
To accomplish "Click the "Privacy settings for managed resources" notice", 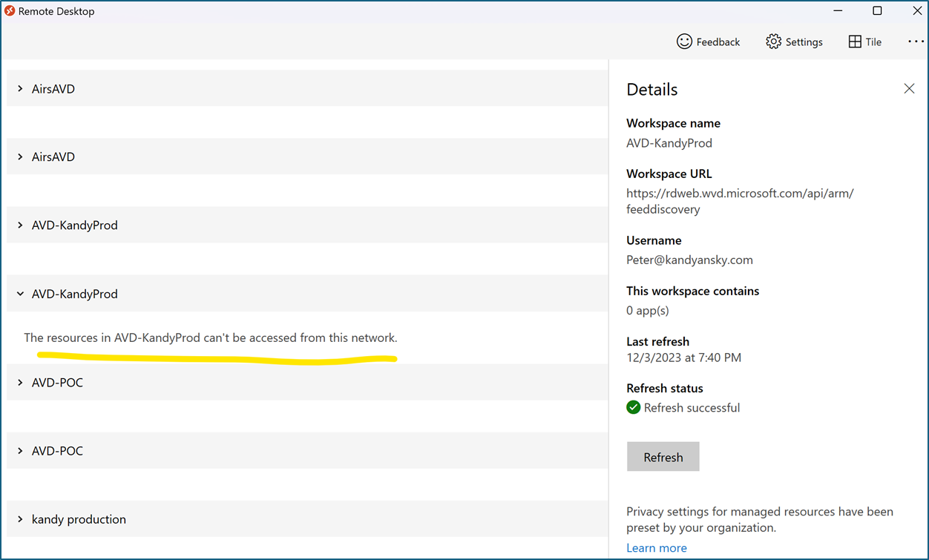I will (760, 520).
